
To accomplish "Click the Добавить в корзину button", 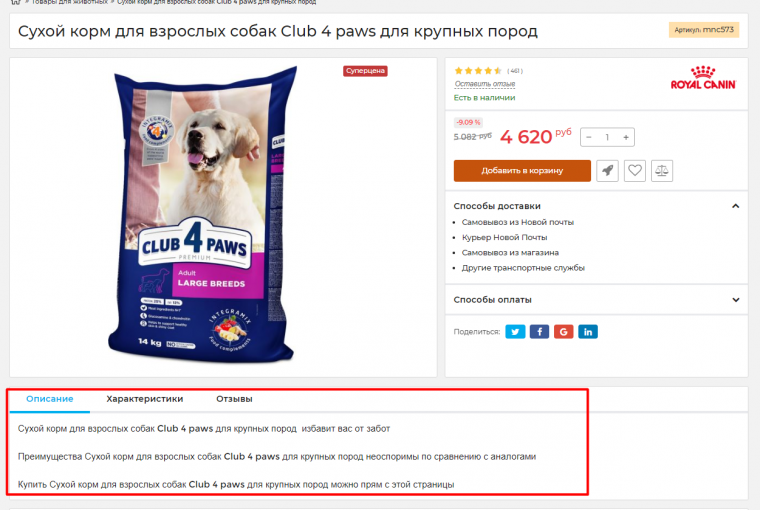I will click(x=522, y=171).
